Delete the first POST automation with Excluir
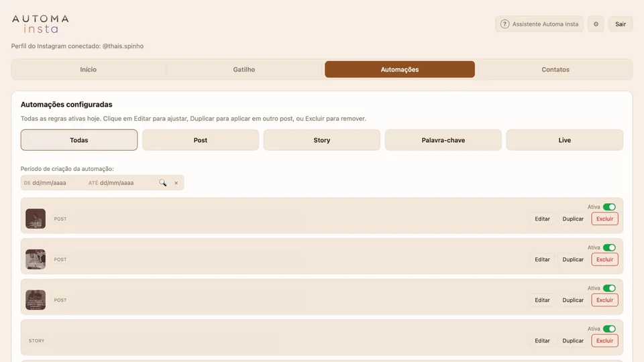 point(604,219)
